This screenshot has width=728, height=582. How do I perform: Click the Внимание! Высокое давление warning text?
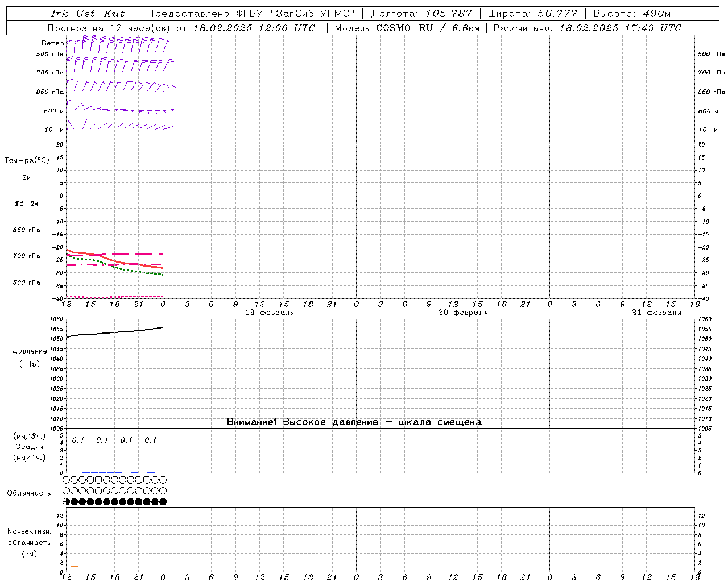[354, 422]
